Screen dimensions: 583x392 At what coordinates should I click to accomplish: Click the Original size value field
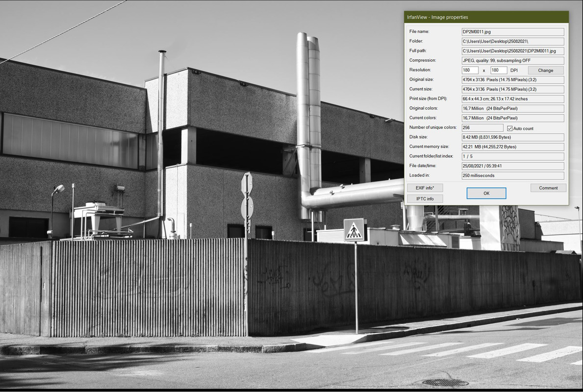point(513,80)
